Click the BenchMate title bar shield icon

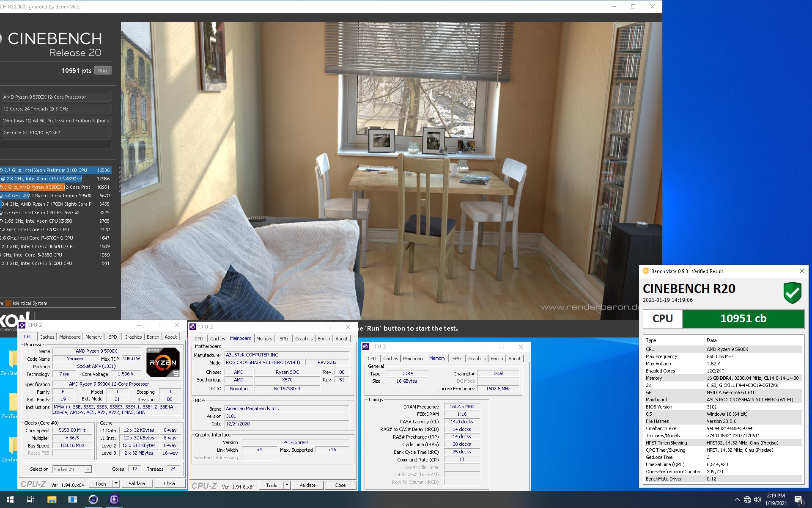coord(645,271)
